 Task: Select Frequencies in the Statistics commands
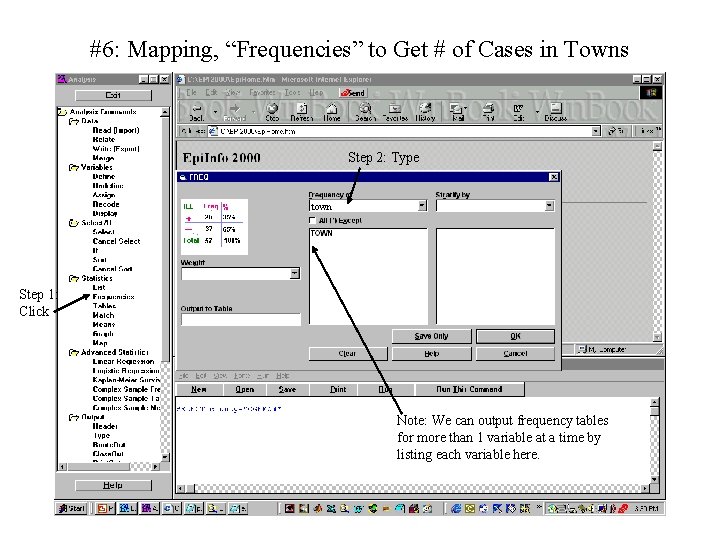point(113,297)
